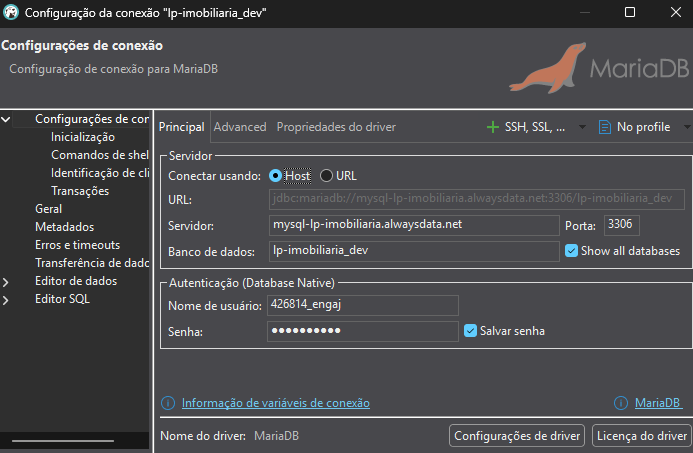Click the info icon beside connection variables link
This screenshot has width=693, height=453.
pyautogui.click(x=168, y=403)
